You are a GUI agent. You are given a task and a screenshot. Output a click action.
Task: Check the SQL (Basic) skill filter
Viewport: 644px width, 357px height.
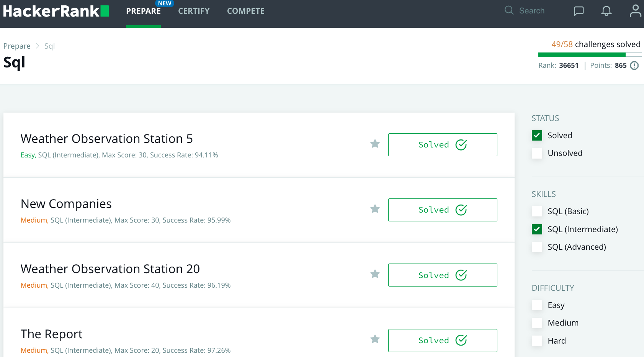[x=537, y=211]
